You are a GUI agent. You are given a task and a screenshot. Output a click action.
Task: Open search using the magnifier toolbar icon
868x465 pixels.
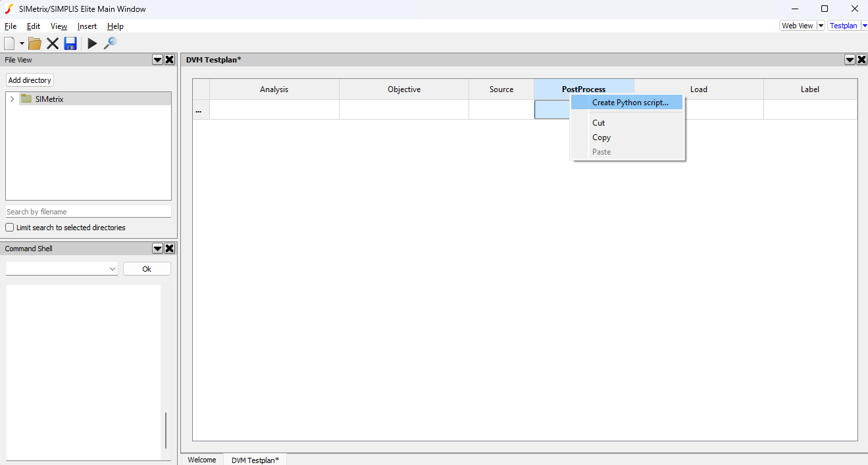coord(111,43)
